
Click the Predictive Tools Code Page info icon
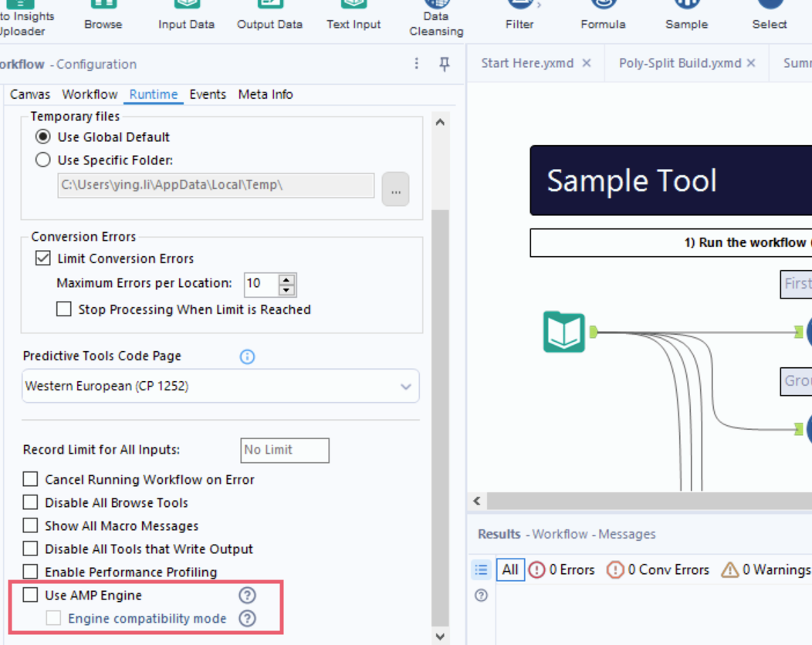246,356
